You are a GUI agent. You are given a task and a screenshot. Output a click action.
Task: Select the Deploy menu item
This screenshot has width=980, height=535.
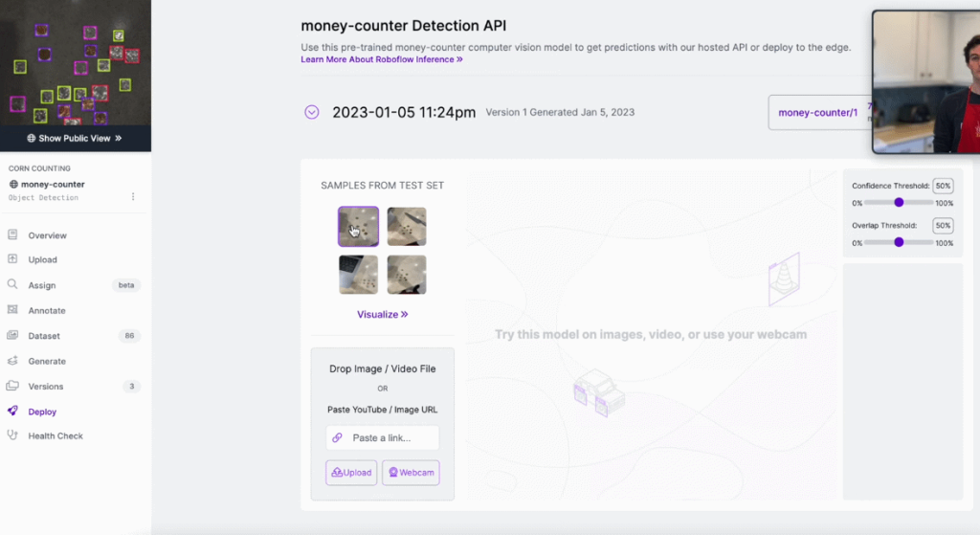[x=42, y=412]
